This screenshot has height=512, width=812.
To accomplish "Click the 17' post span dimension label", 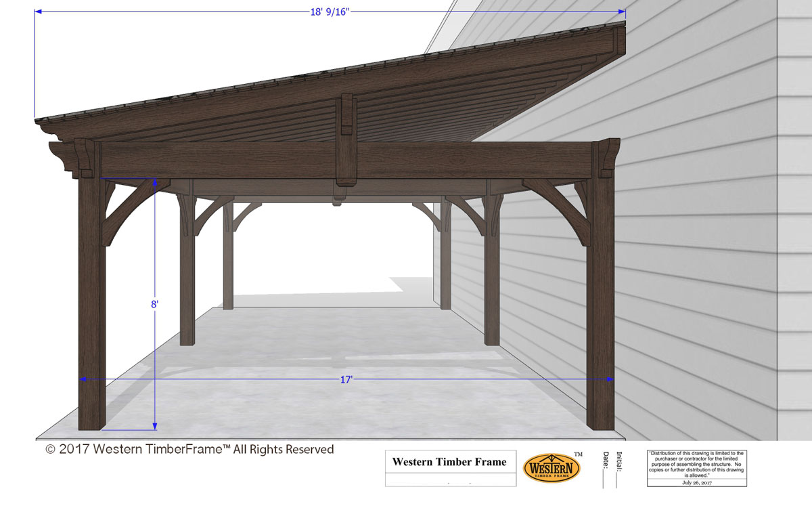I will pos(346,380).
